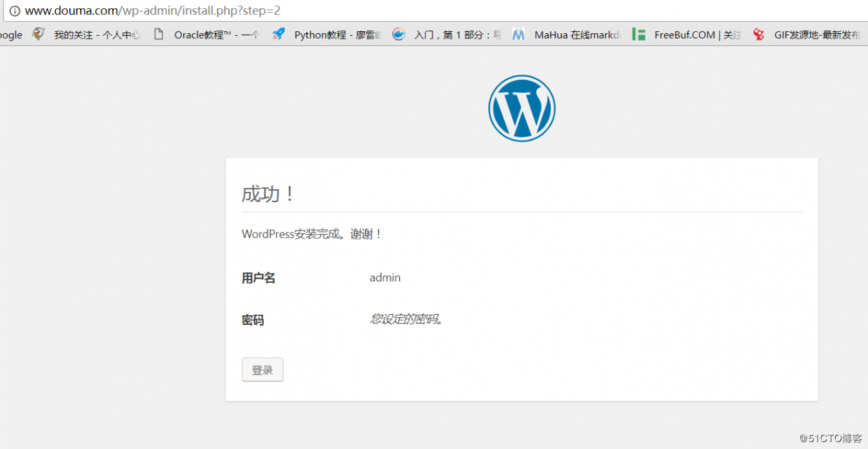The width and height of the screenshot is (868, 449).
Task: Click the 您设定的密码。 text
Action: pyautogui.click(x=408, y=319)
